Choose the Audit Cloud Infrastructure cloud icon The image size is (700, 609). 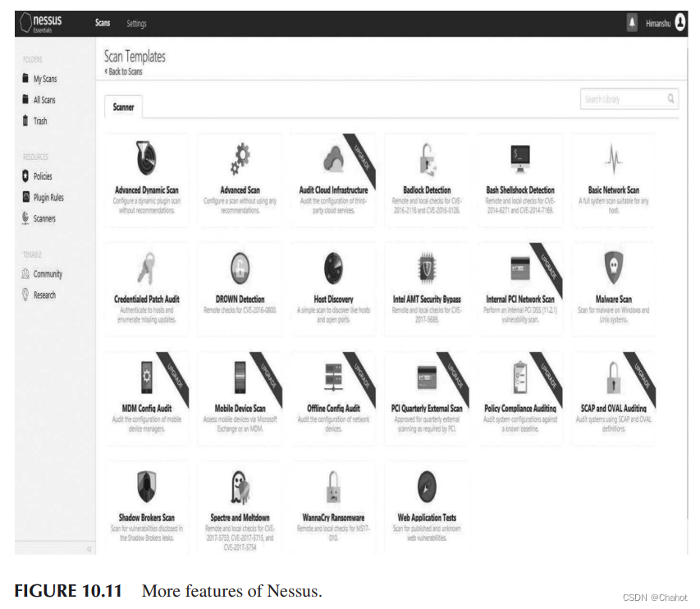point(334,159)
